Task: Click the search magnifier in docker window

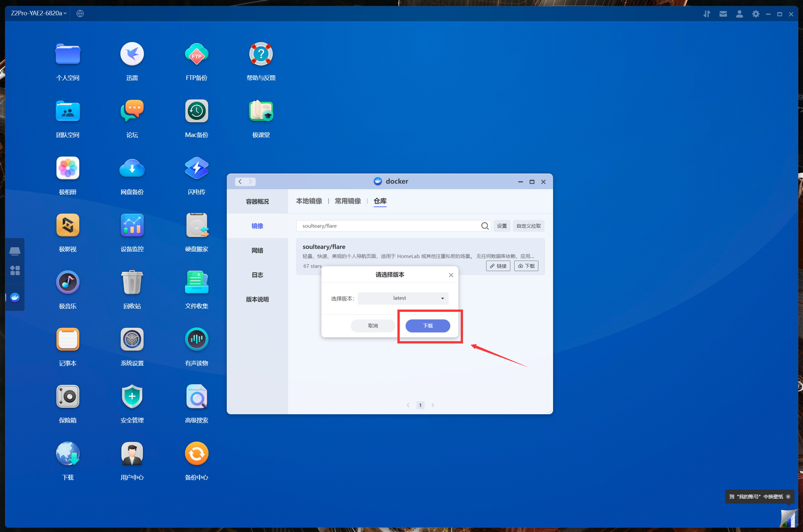Action: (x=485, y=226)
